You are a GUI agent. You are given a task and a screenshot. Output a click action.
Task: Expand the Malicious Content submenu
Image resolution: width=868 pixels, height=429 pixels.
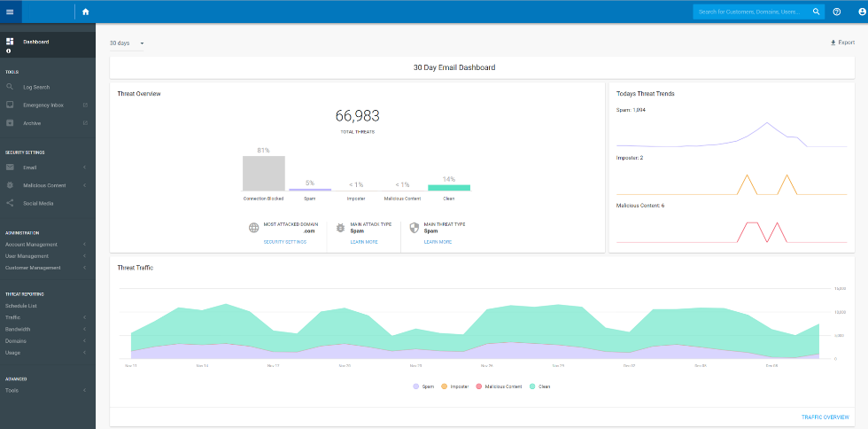(85, 185)
